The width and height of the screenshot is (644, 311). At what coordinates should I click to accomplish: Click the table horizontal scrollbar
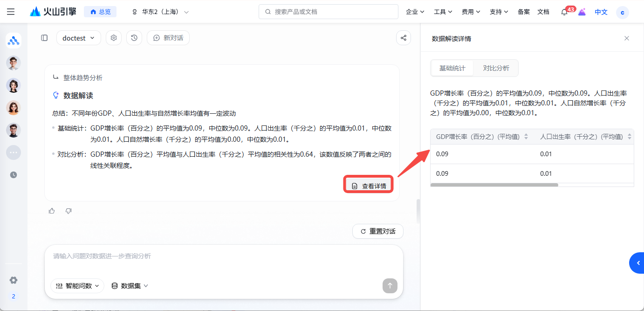(x=494, y=185)
